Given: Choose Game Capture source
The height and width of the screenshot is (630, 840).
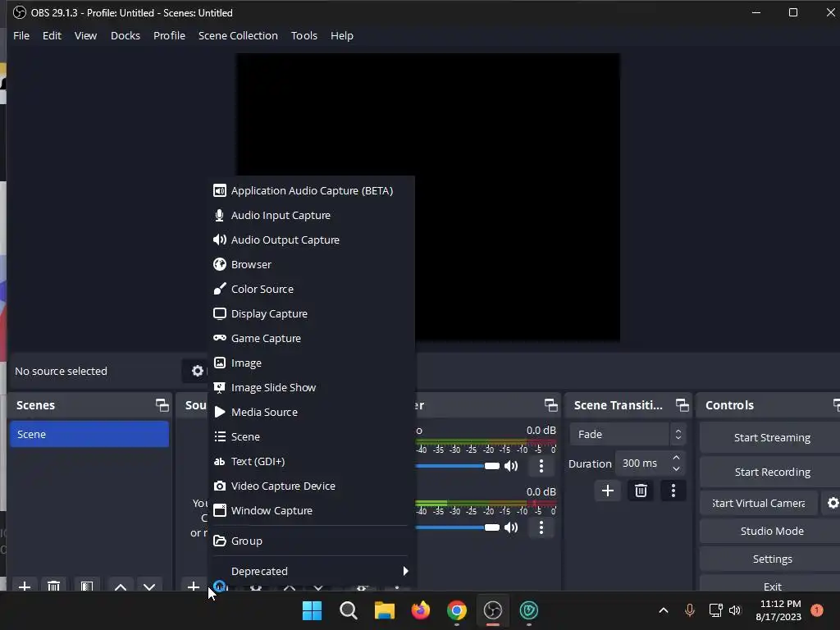Looking at the screenshot, I should pos(311,339).
